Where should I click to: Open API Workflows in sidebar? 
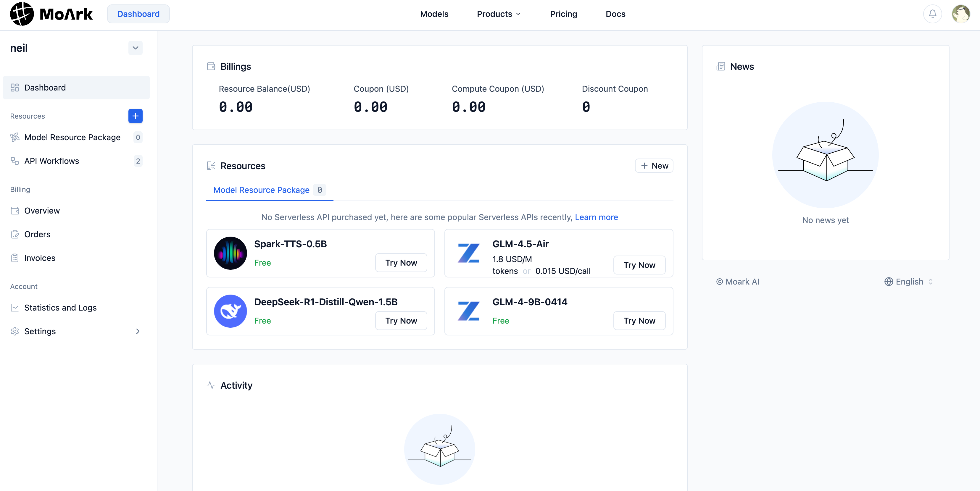pos(51,161)
